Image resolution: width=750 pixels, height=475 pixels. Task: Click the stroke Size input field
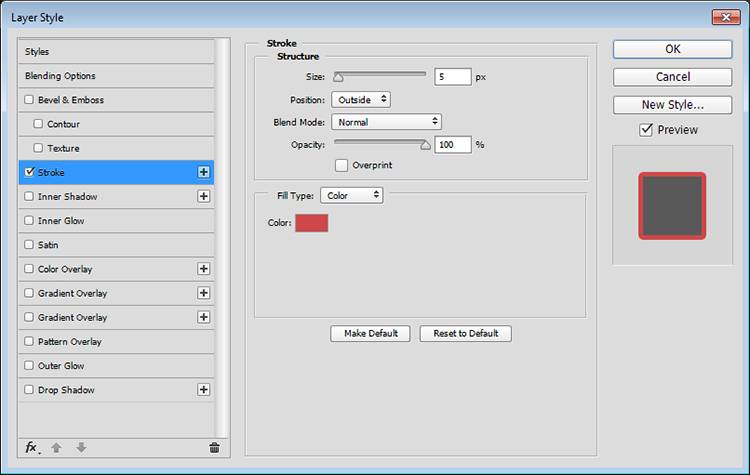click(452, 76)
